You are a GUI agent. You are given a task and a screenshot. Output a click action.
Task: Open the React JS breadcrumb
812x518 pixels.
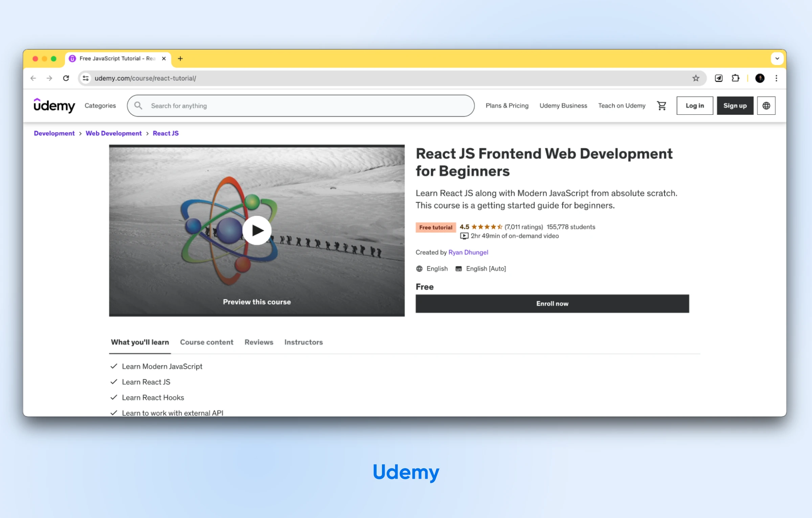[x=165, y=133]
